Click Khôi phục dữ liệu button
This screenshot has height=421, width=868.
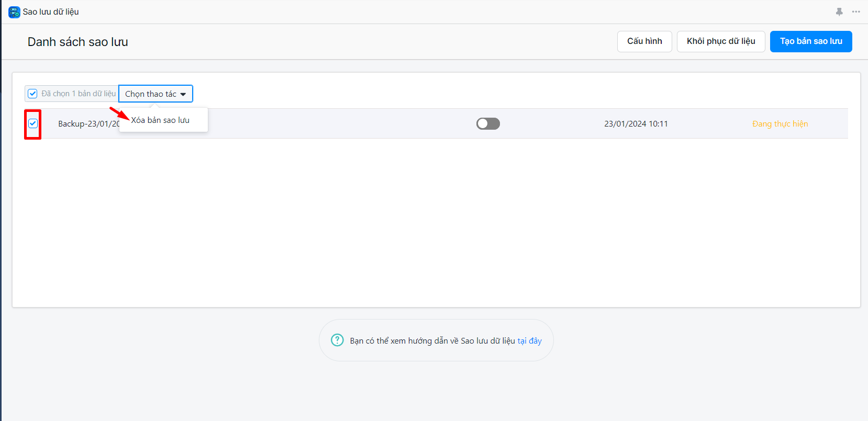[721, 41]
